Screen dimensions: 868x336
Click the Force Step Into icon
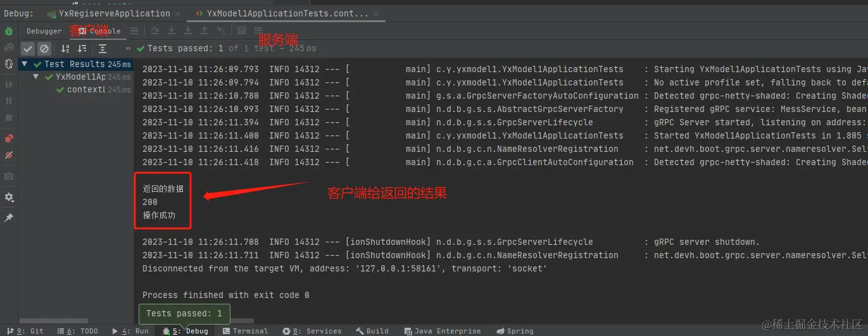(188, 30)
